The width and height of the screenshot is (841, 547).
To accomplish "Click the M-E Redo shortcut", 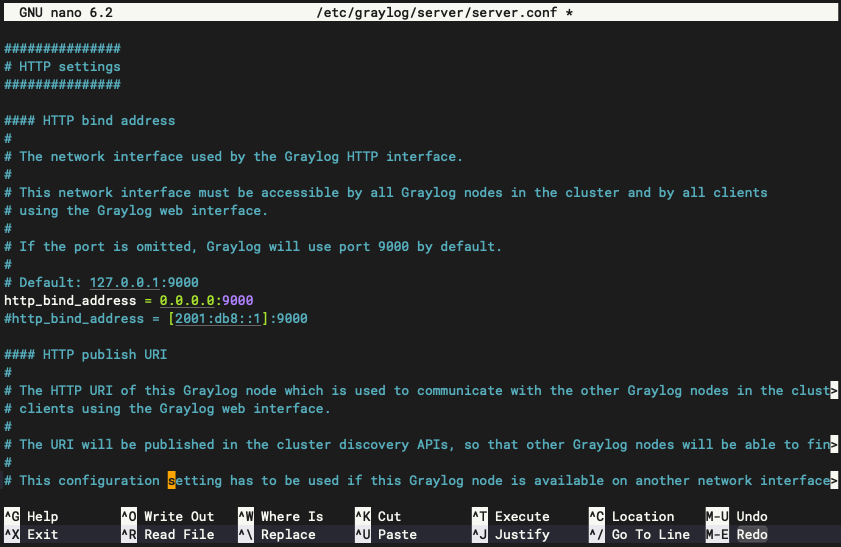I will pyautogui.click(x=737, y=535).
